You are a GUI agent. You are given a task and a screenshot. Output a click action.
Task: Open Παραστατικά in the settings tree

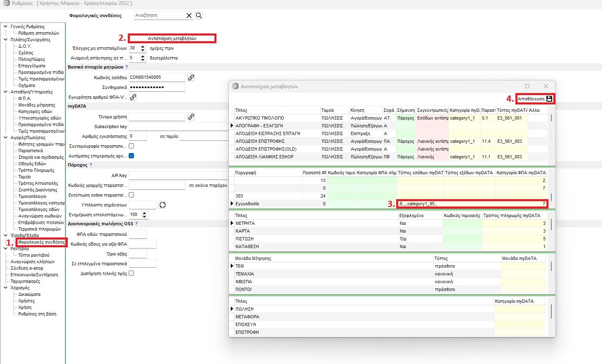[x=30, y=151]
